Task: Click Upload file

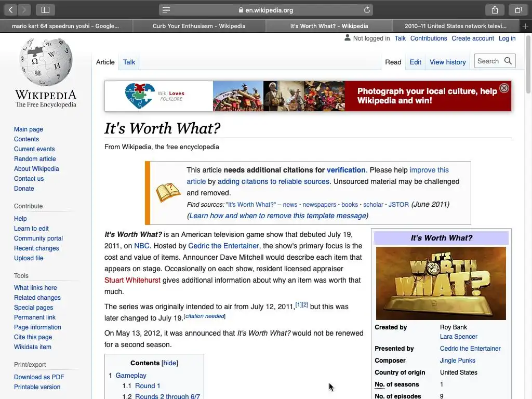Action: click(29, 258)
